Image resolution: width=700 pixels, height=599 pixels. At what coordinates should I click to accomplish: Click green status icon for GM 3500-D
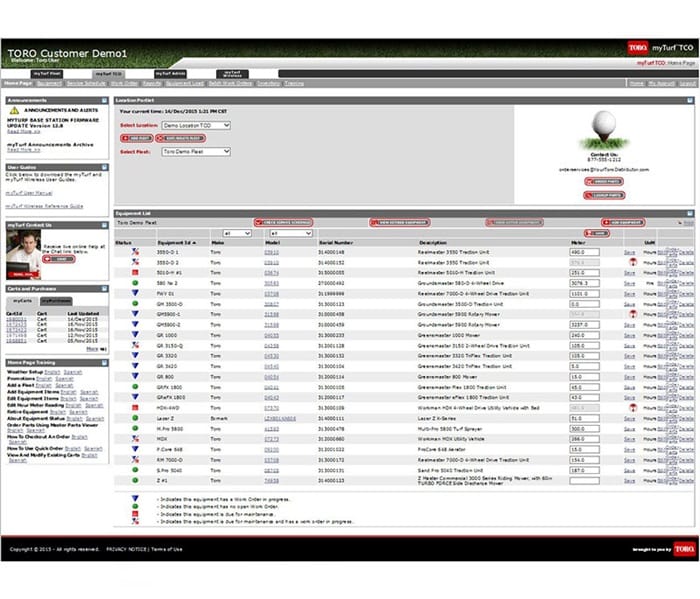tap(135, 304)
